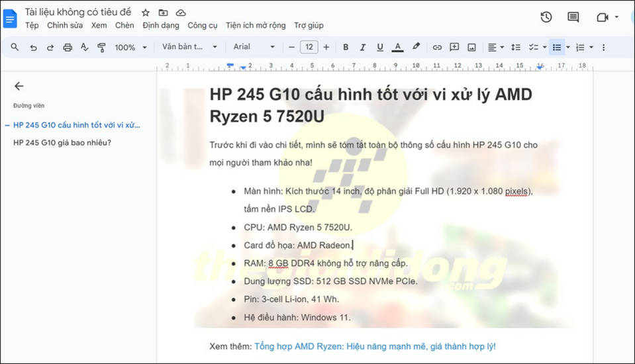Open the Arial font dropdown
Viewport: 635px width, 364px height.
254,48
